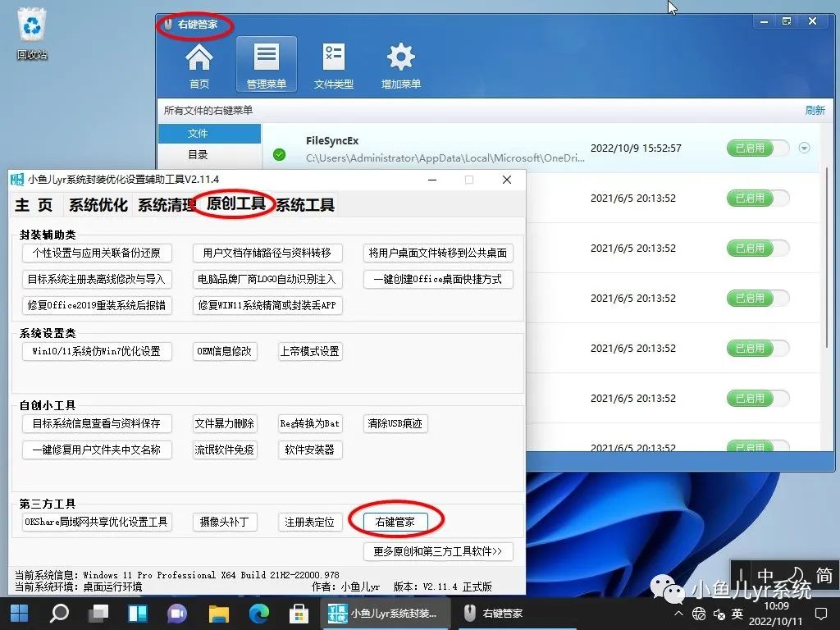Viewport: 840px width, 630px height.
Task: Expand dropdown arrow on FileSyncEx row
Action: point(804,148)
